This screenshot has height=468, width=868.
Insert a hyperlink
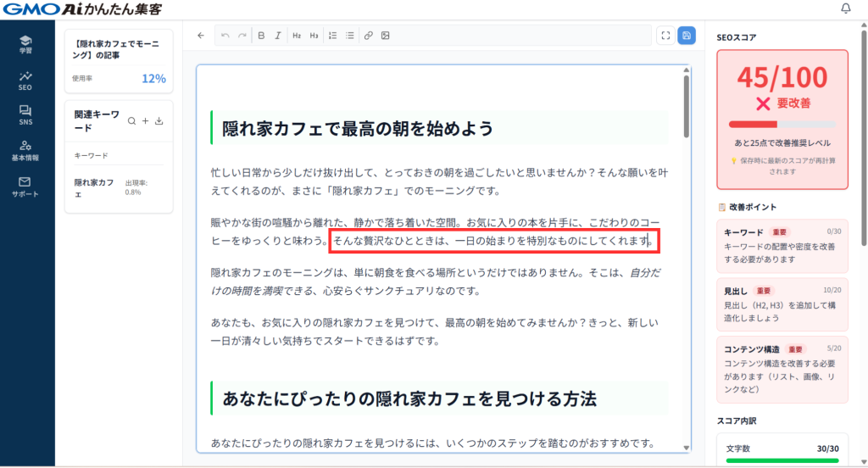[x=368, y=36]
